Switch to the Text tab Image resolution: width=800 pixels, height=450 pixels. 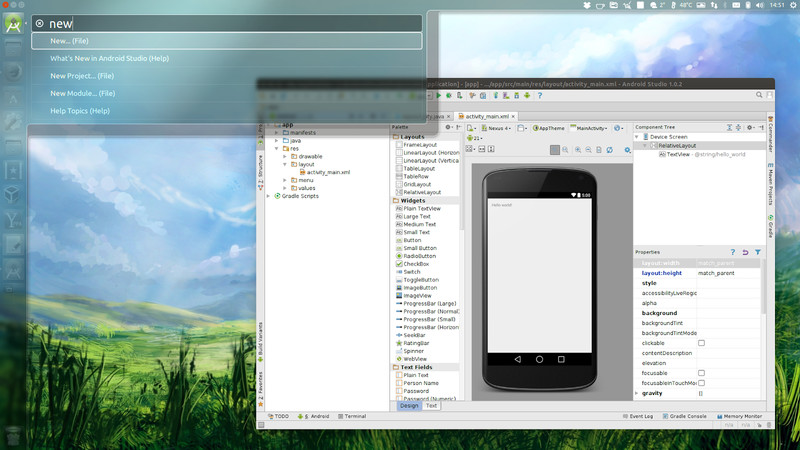431,406
